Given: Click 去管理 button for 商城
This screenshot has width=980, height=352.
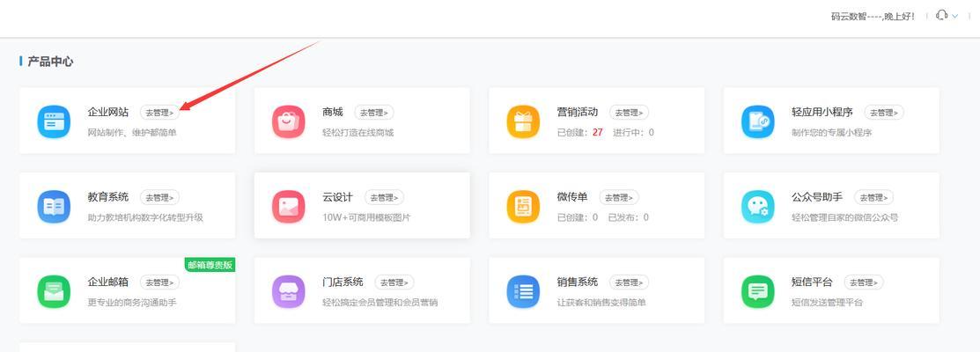Looking at the screenshot, I should point(373,113).
